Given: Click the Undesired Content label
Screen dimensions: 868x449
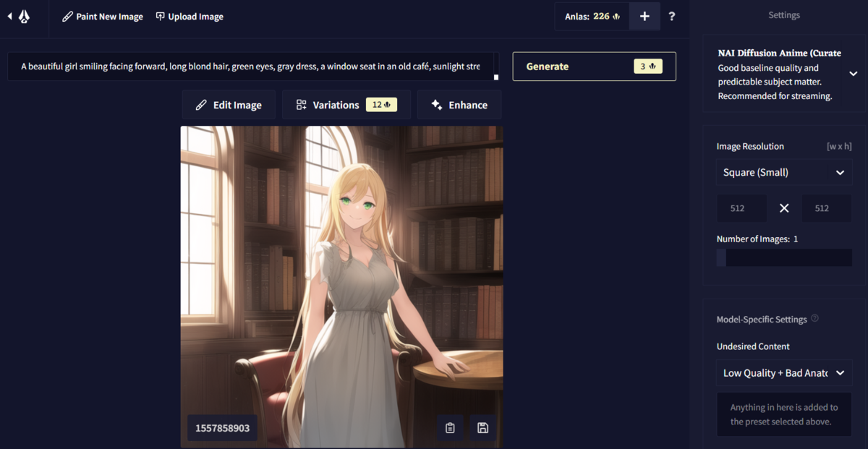Looking at the screenshot, I should coord(753,346).
